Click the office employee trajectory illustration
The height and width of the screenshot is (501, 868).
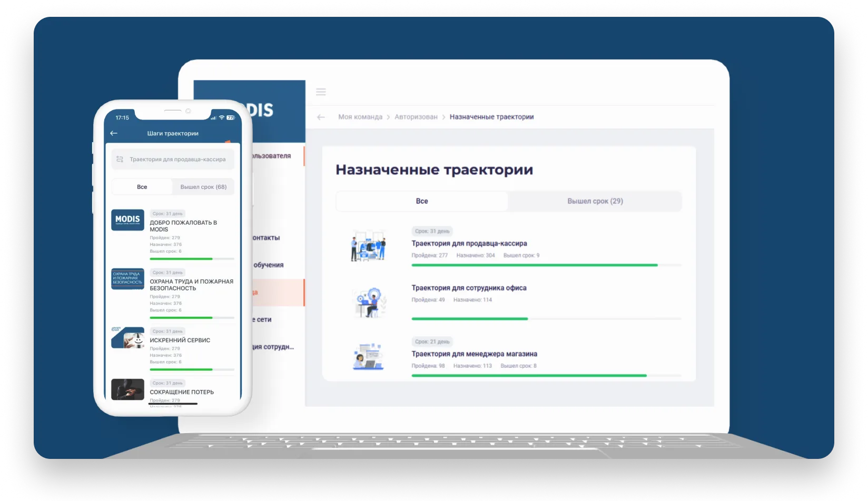pos(371,302)
